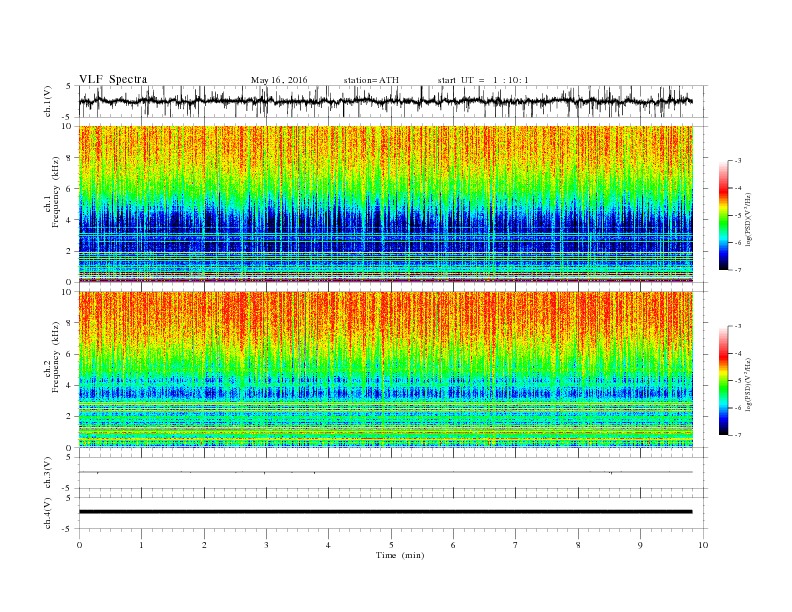Click the "Time (min)" axis title
792x612 pixels.
tap(400, 555)
